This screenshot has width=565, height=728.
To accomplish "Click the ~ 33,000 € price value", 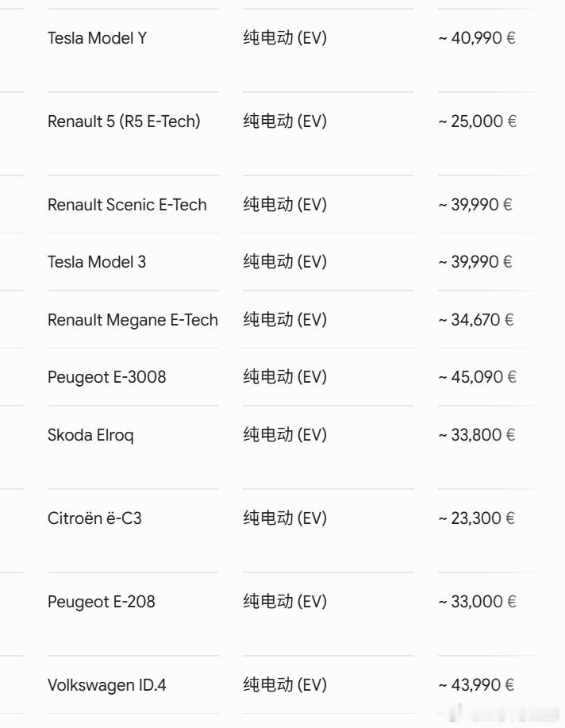I will (x=477, y=602).
